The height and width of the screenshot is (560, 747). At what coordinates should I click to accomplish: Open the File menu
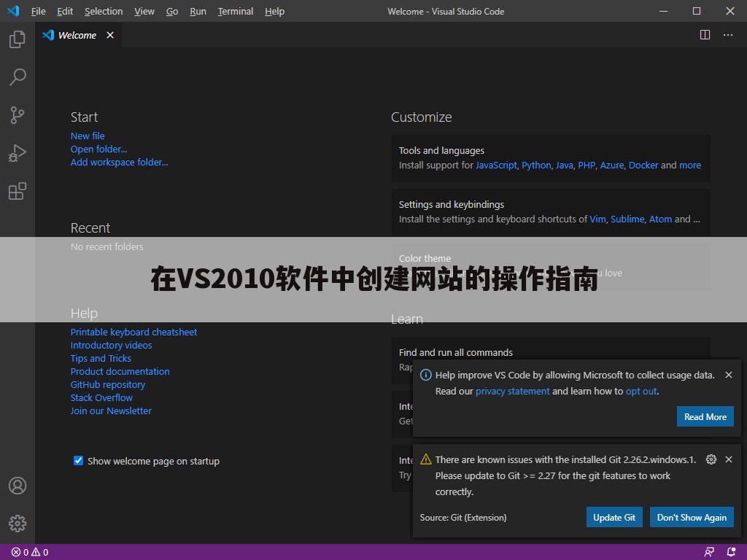38,11
